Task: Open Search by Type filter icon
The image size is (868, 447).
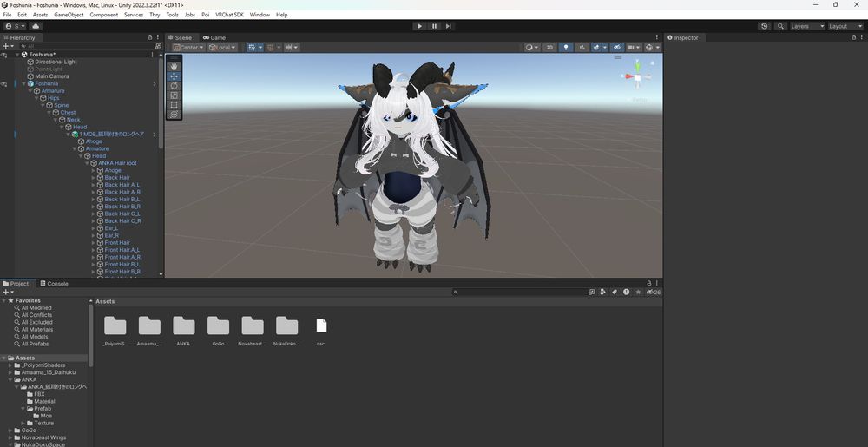Action: (x=603, y=292)
